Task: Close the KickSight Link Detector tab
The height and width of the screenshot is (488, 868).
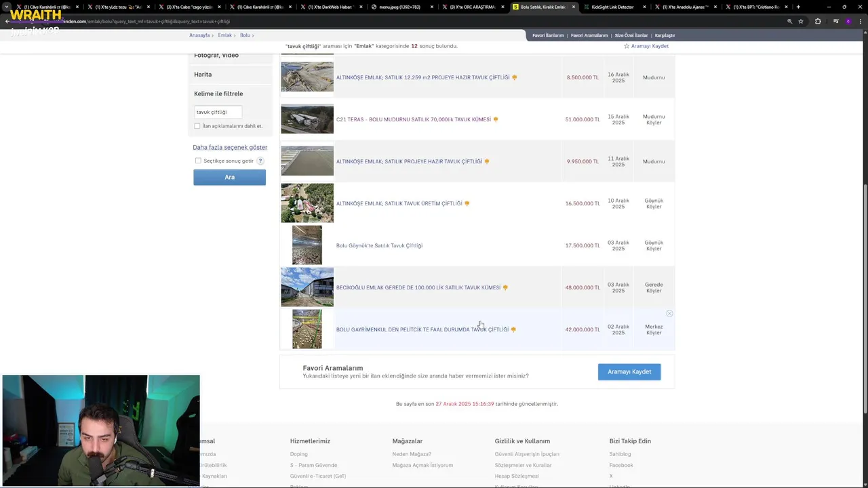Action: click(645, 7)
